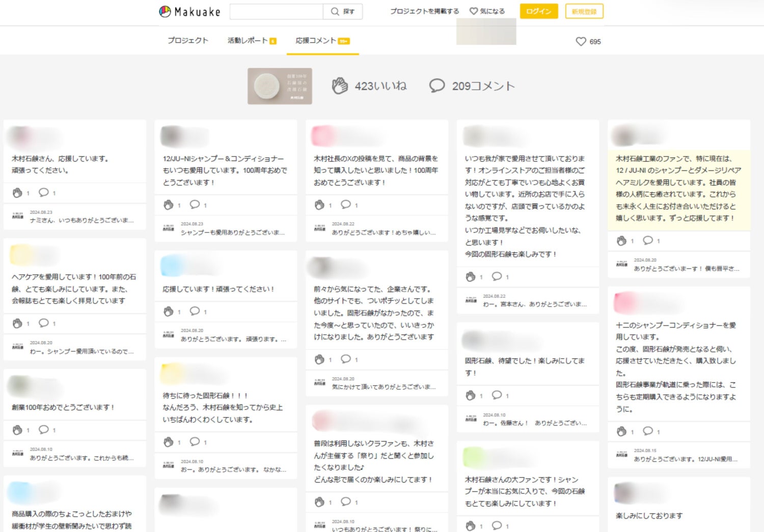Expand reply starting ナミさん、いつもありがとう
The width and height of the screenshot is (764, 532).
[81, 220]
